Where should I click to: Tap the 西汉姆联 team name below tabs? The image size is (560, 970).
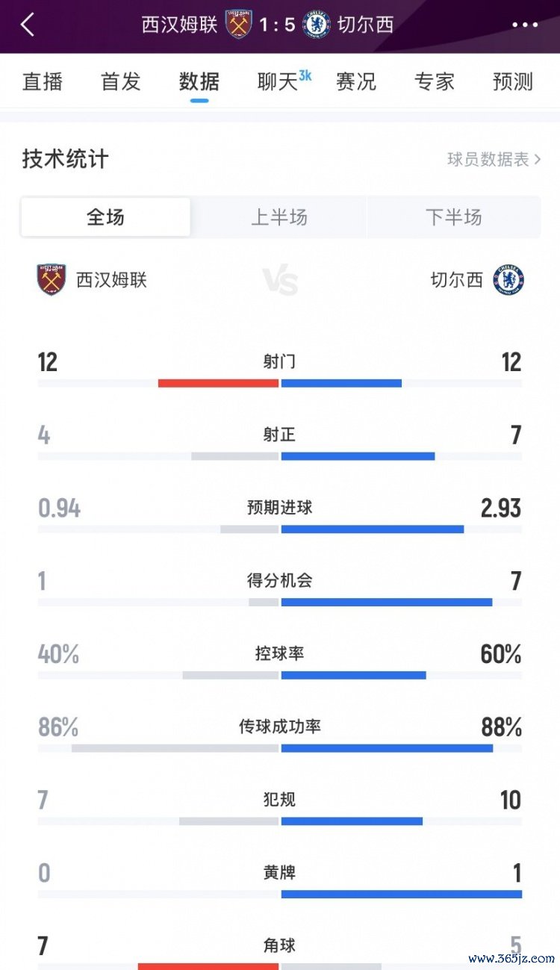click(112, 280)
